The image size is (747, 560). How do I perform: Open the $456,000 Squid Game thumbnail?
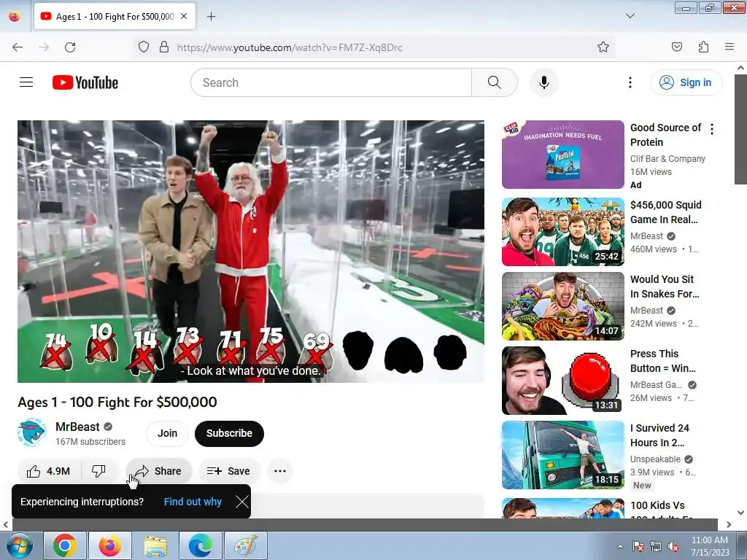point(562,232)
